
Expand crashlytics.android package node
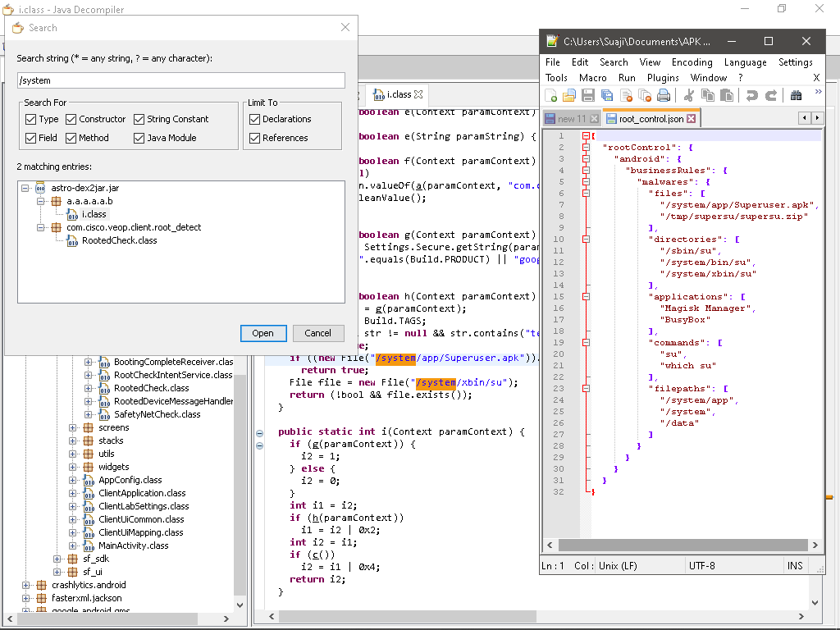[25, 585]
